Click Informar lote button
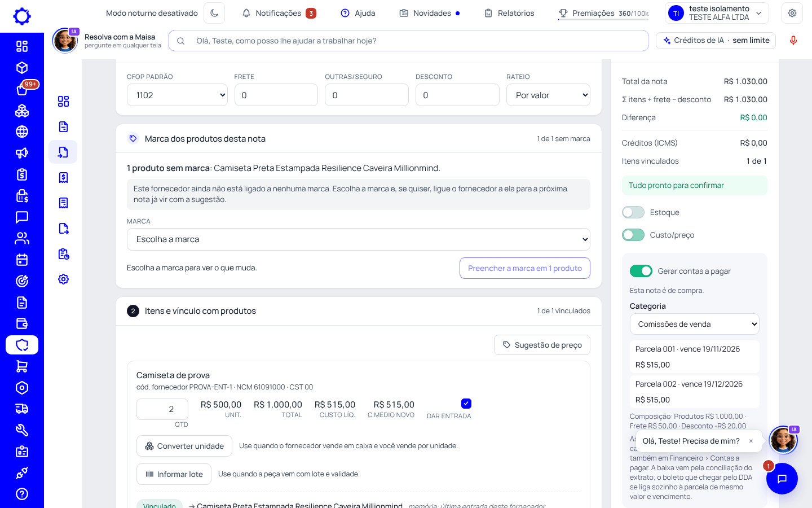 (x=174, y=474)
